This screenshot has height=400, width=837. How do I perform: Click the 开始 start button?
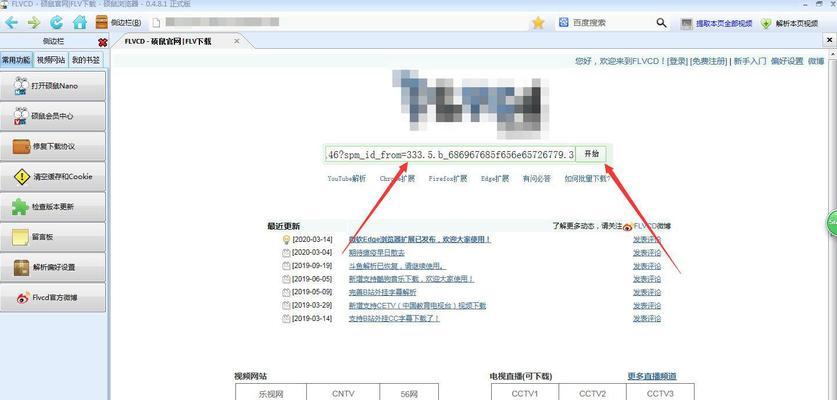point(591,154)
